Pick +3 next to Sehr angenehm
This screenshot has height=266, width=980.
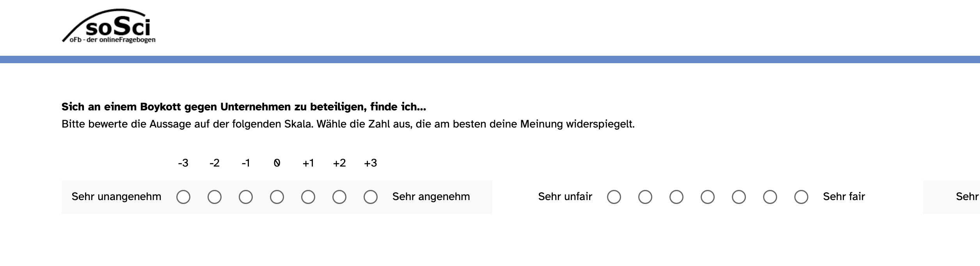tap(371, 197)
